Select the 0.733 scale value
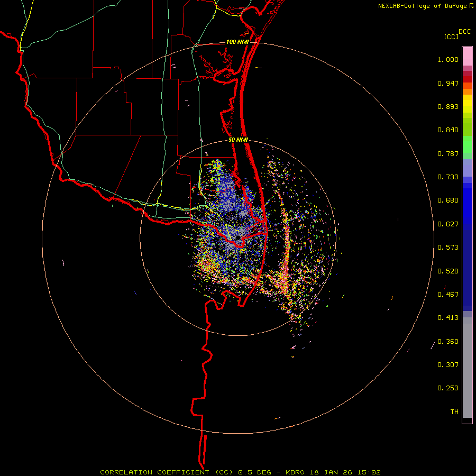 pos(448,177)
